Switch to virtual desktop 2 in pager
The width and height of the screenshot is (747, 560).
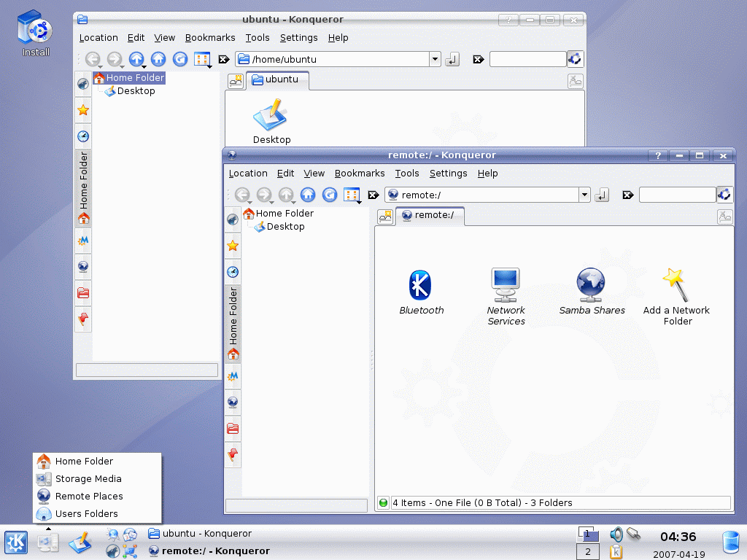click(587, 551)
